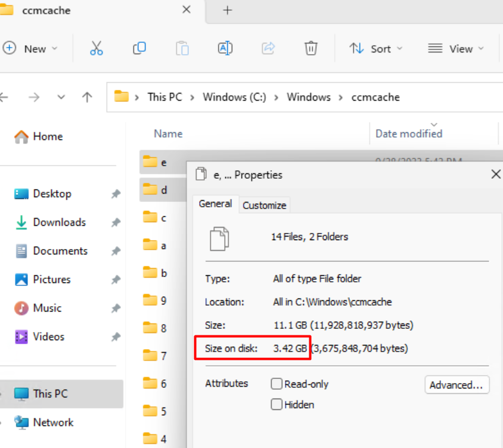Click the Paste clipboard icon

(182, 48)
